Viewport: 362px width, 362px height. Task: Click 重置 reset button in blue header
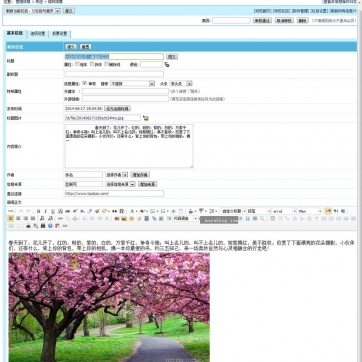[86, 47]
